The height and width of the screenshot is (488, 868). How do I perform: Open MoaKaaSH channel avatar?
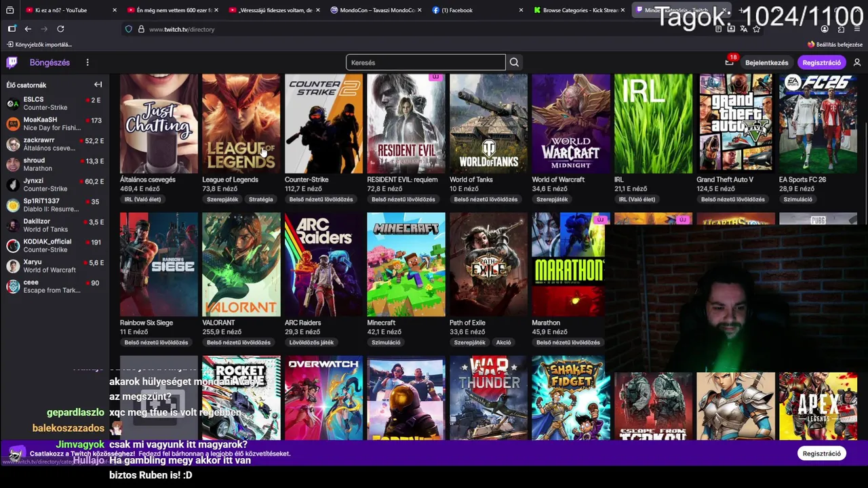[x=13, y=124]
